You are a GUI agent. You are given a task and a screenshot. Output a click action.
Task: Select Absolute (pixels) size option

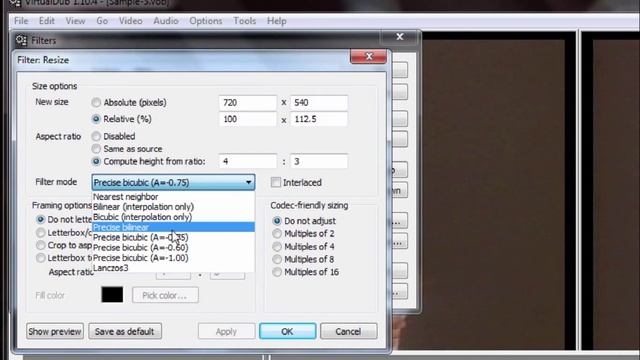(96, 102)
